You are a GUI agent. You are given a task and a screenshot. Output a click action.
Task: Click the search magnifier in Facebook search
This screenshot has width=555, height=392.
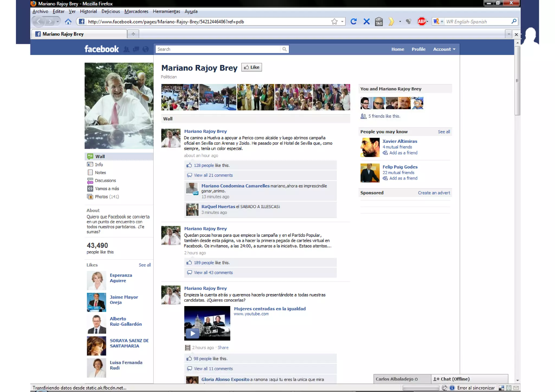tap(284, 49)
